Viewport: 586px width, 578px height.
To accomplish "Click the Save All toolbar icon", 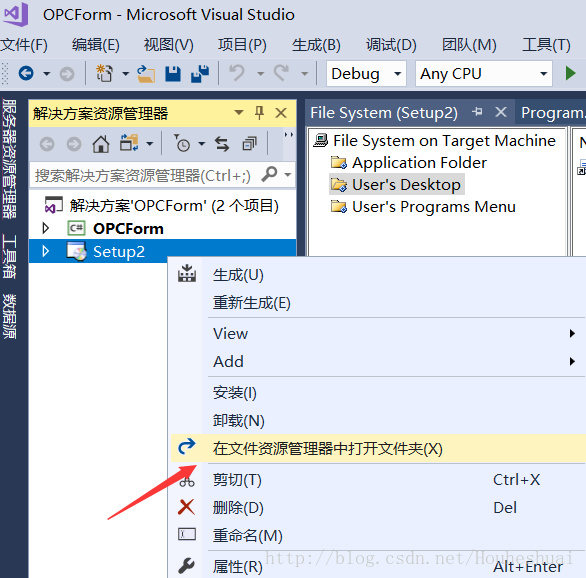I will point(200,74).
